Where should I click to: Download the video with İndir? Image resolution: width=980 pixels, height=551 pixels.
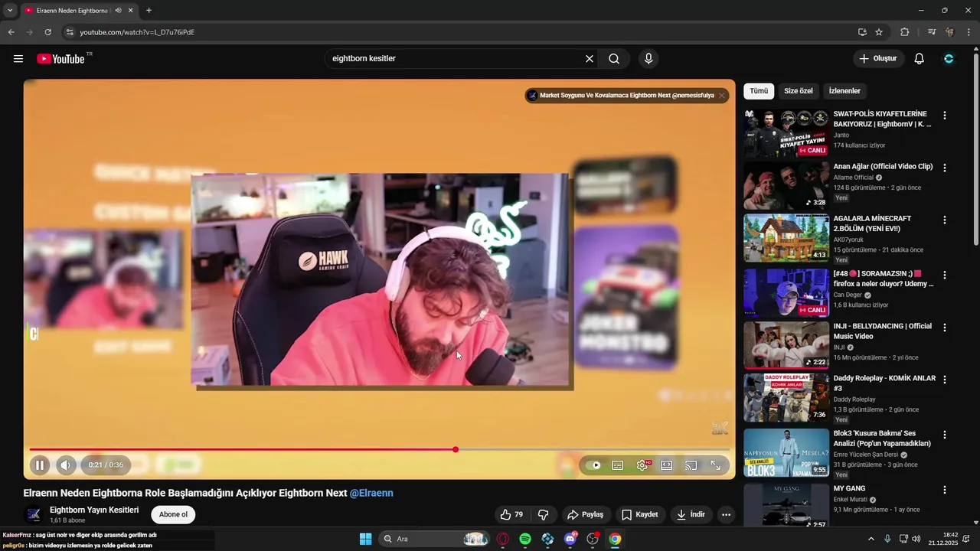[691, 515]
